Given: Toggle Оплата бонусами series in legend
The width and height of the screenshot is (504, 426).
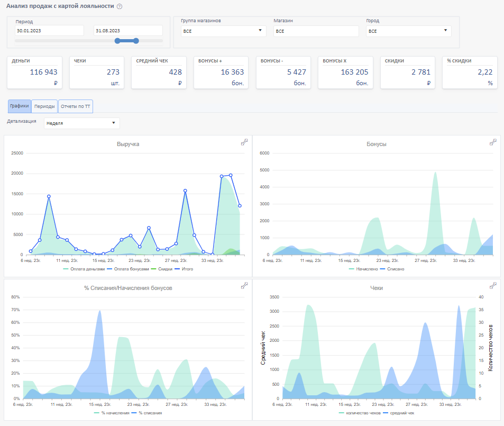Looking at the screenshot, I should (126, 269).
